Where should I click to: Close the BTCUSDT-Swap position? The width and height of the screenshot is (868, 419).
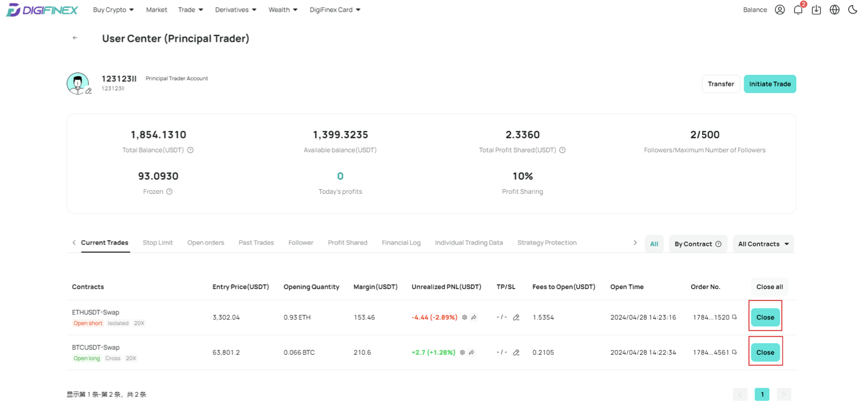pyautogui.click(x=765, y=352)
